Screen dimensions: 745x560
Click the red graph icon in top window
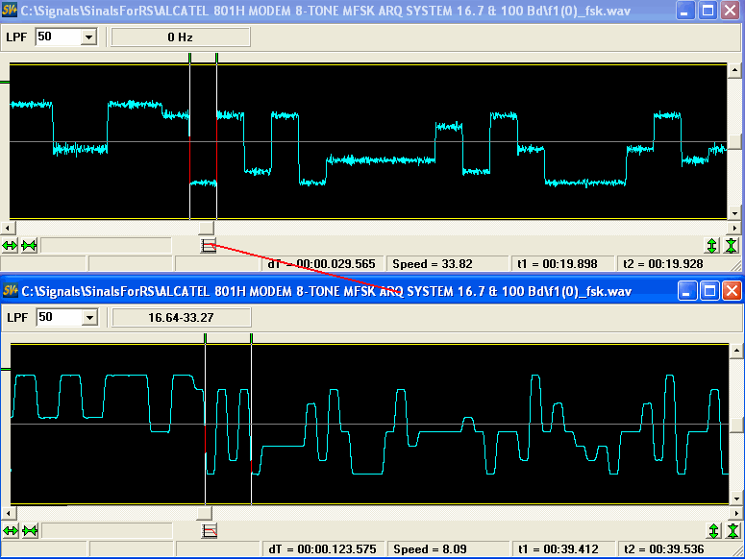click(210, 246)
